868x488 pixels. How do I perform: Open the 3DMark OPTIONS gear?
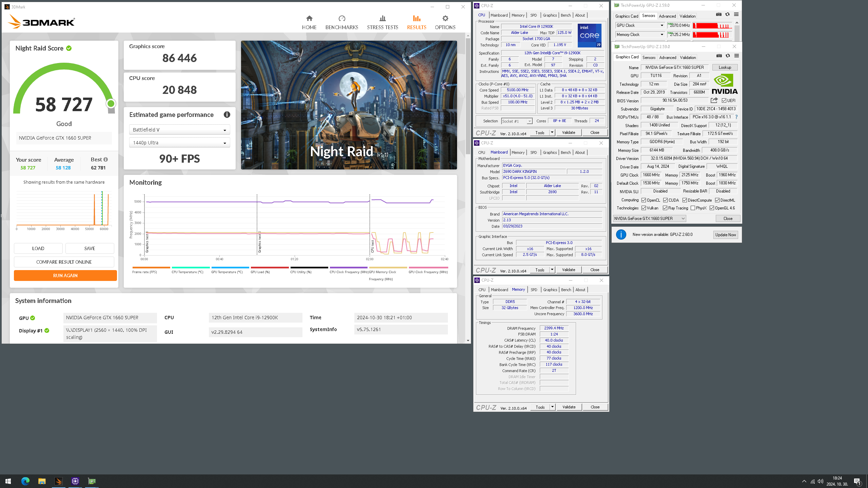(445, 22)
